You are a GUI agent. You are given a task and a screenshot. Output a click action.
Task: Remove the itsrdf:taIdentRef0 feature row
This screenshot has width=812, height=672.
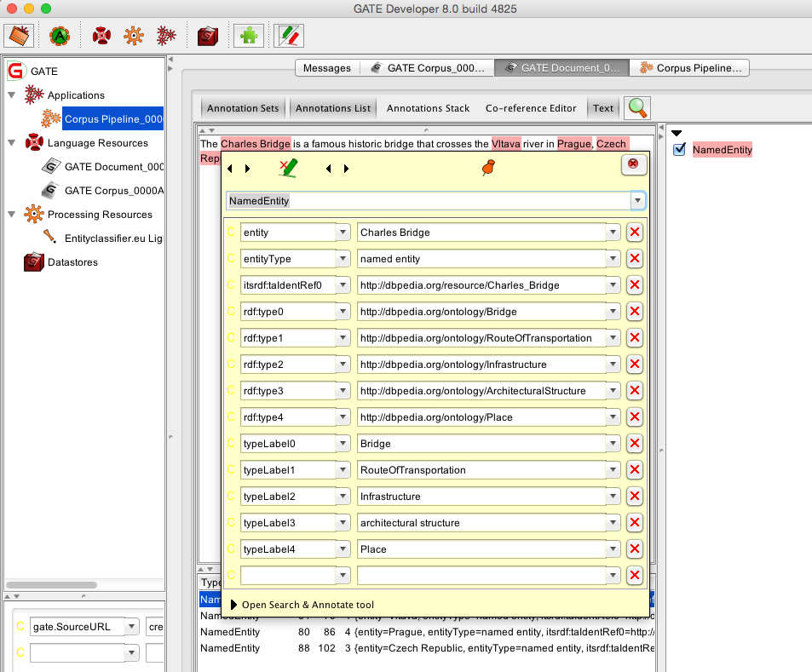(635, 284)
